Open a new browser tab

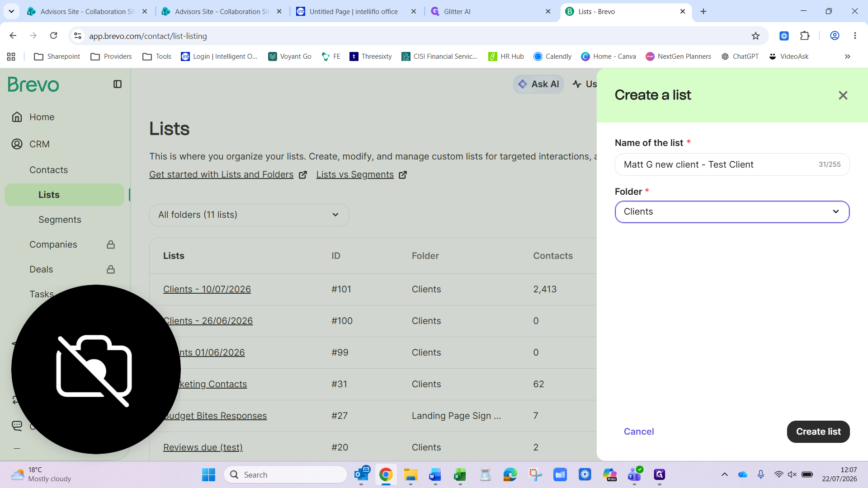pyautogui.click(x=703, y=11)
